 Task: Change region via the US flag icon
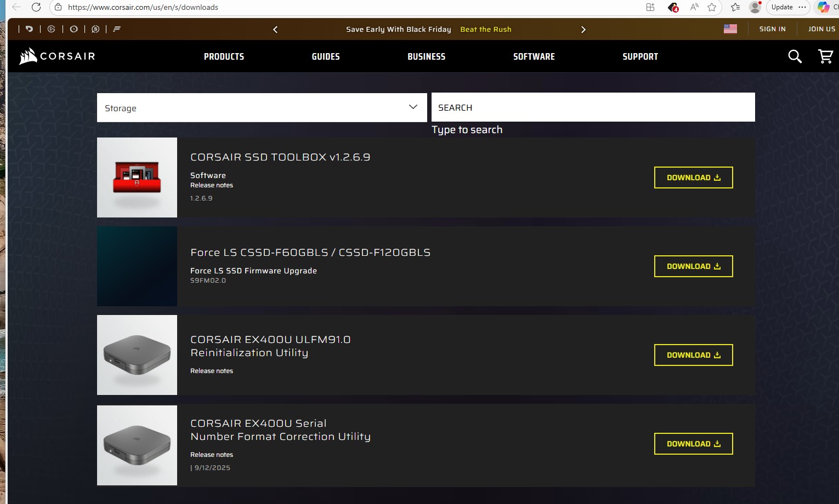pyautogui.click(x=730, y=29)
